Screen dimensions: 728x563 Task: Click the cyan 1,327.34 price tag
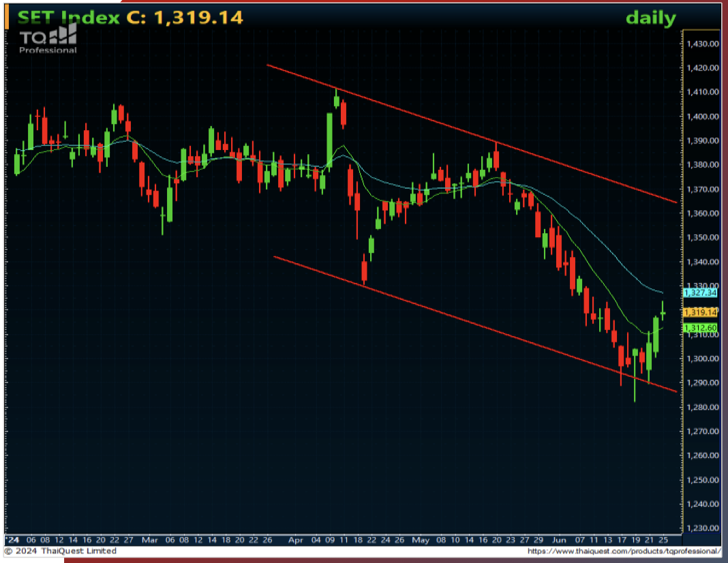click(700, 293)
